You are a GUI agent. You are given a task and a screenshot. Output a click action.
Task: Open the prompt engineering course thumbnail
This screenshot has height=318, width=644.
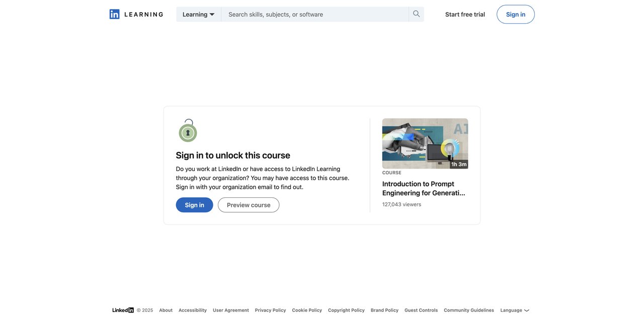[425, 143]
